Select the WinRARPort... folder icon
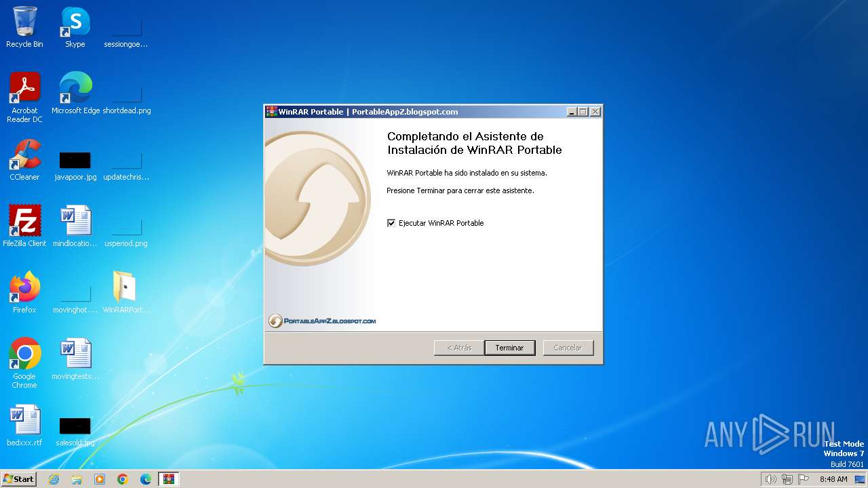 tap(126, 293)
